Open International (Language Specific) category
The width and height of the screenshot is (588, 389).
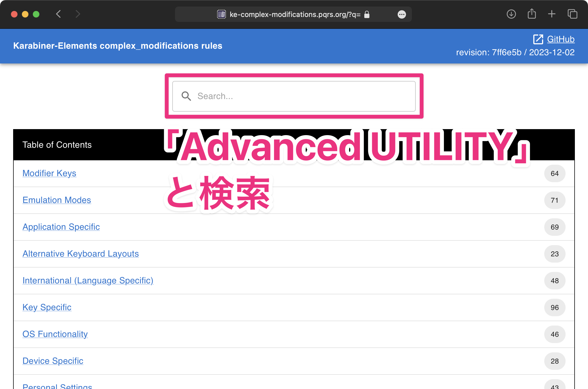[x=88, y=280]
